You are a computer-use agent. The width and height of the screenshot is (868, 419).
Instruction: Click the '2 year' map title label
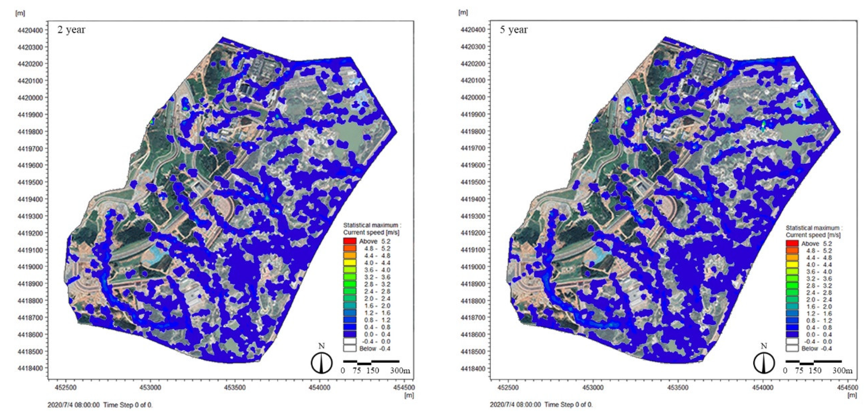(x=71, y=30)
